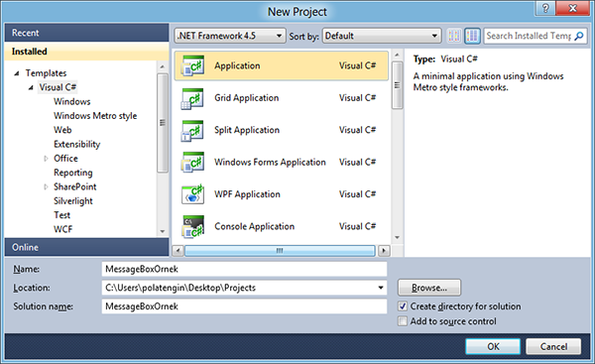Open the Sort by Default dropdown
Screen dimensions: 595x364
(382, 36)
